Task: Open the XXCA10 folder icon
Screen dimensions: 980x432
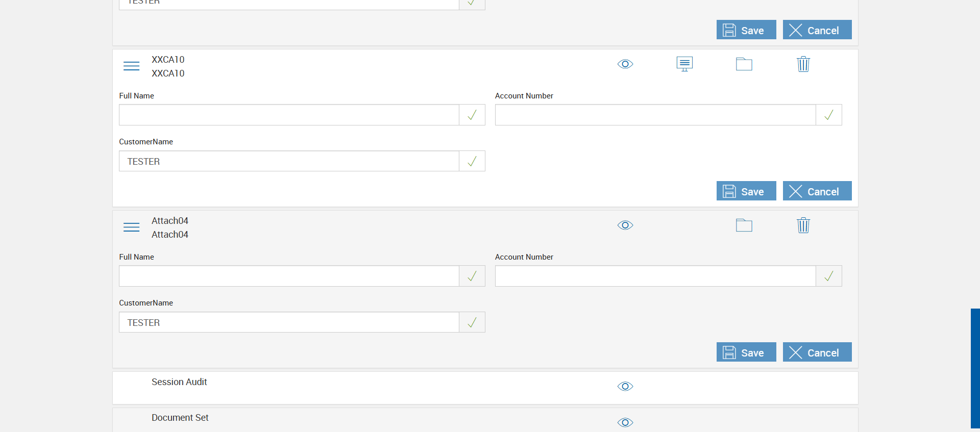Action: point(744,64)
